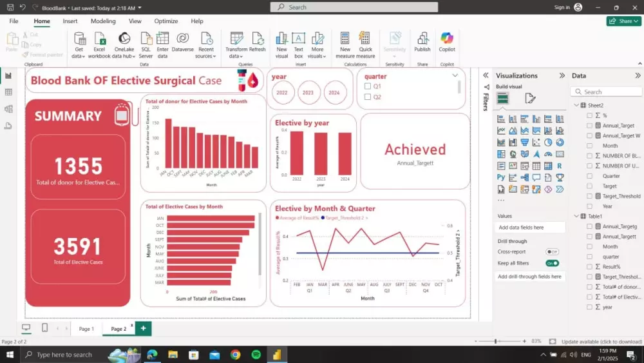Click Update available status link
The width and height of the screenshot is (644, 363).
pyautogui.click(x=601, y=342)
